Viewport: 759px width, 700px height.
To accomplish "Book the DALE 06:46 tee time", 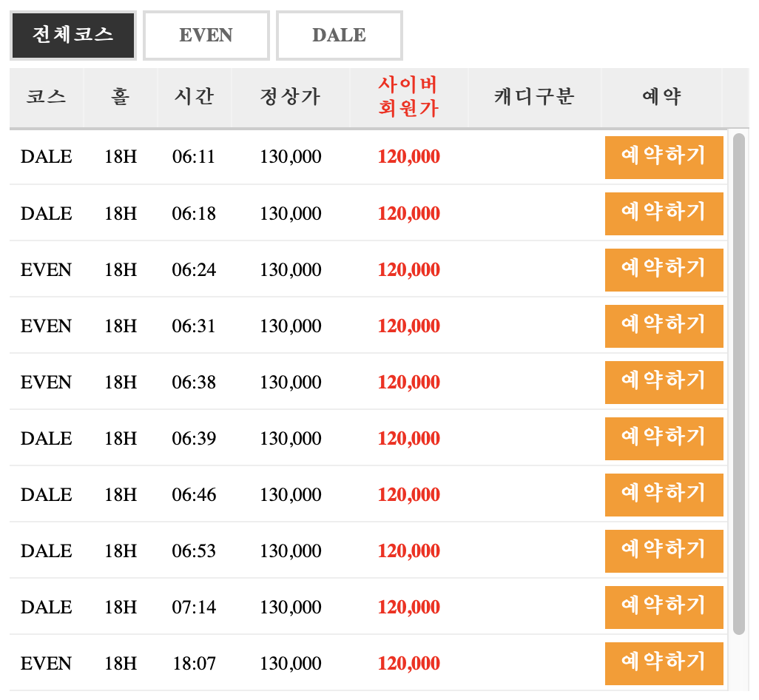I will pos(664,494).
